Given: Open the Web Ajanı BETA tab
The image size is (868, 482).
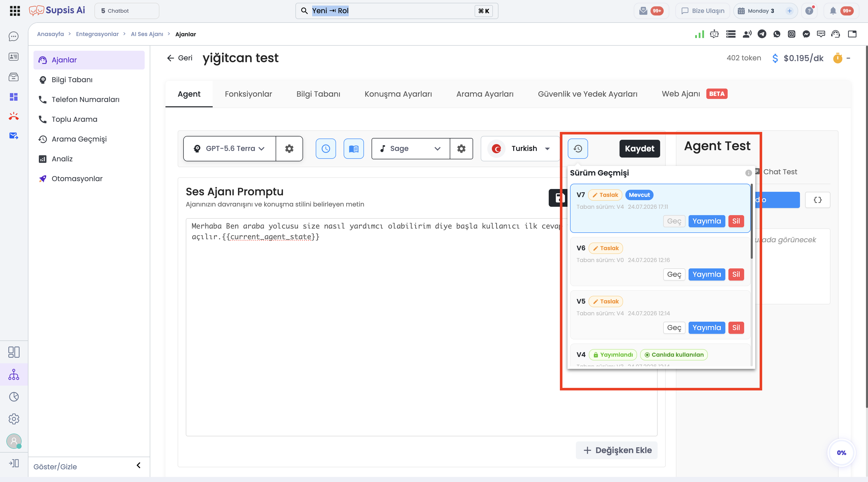Looking at the screenshot, I should point(694,94).
